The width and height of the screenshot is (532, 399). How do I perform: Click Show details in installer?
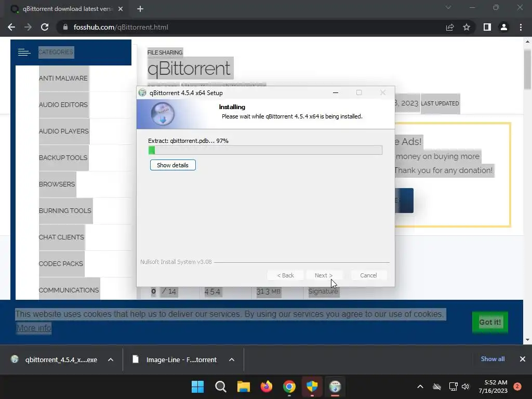(x=172, y=165)
